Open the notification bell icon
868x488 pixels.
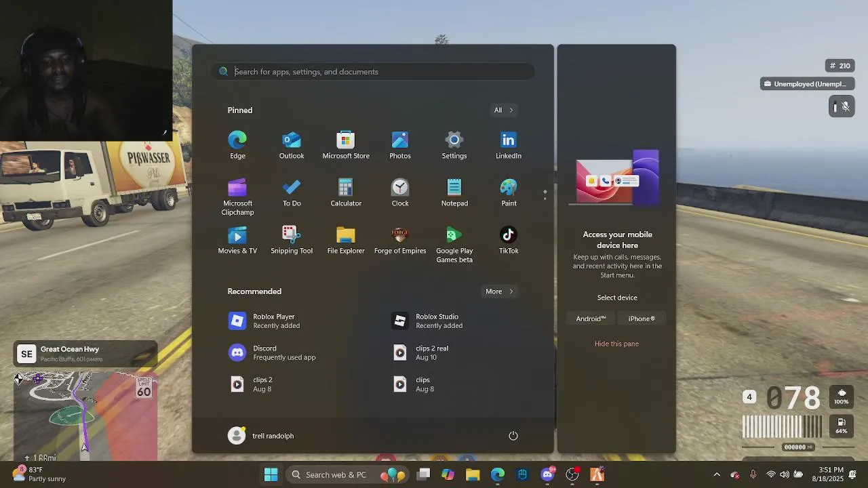[853, 474]
